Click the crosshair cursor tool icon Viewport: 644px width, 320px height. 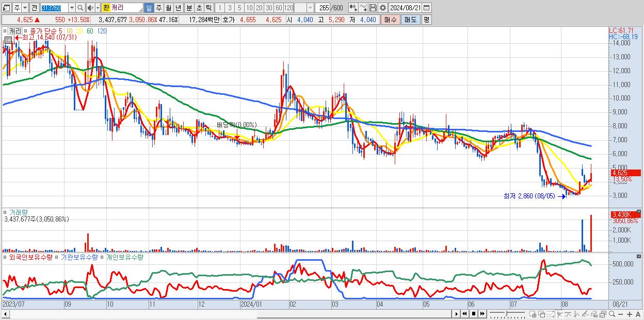pos(559,314)
